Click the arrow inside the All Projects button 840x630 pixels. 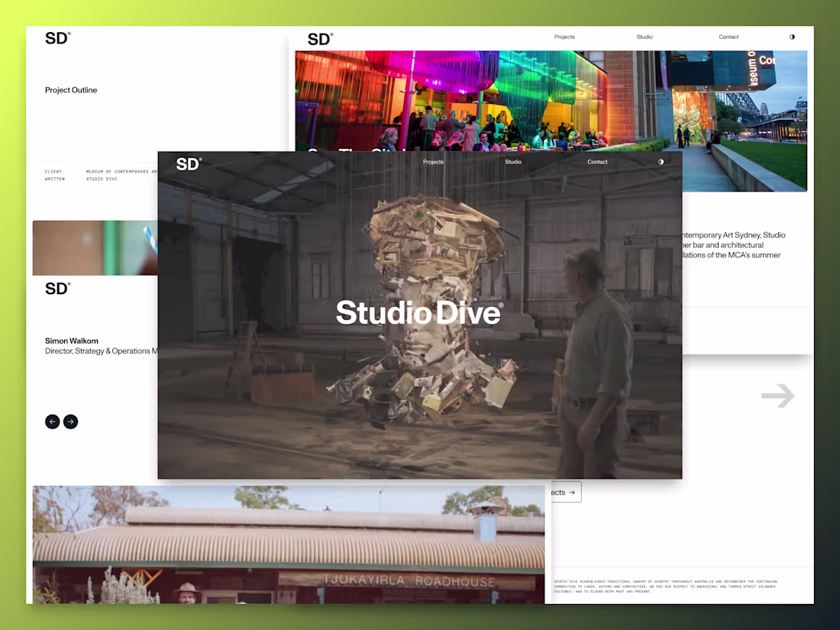(571, 492)
